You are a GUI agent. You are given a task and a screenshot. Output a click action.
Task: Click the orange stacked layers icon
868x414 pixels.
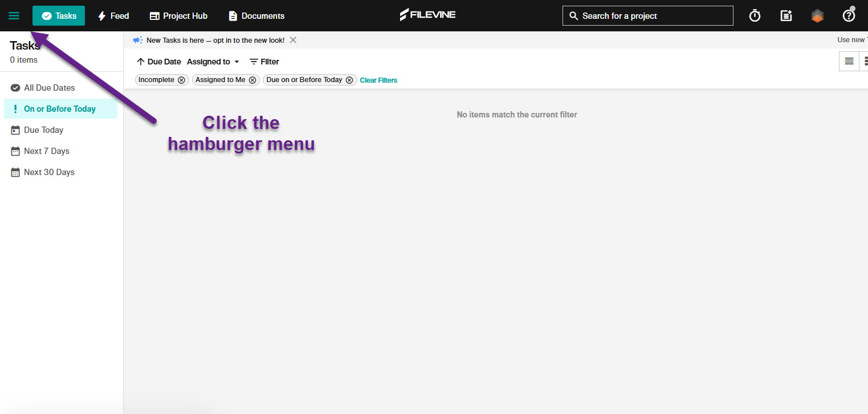[817, 16]
